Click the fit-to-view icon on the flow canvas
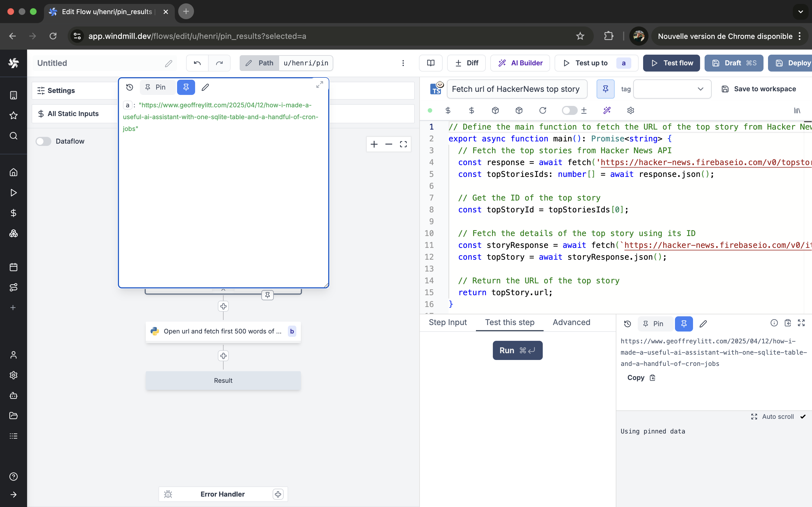 [403, 144]
